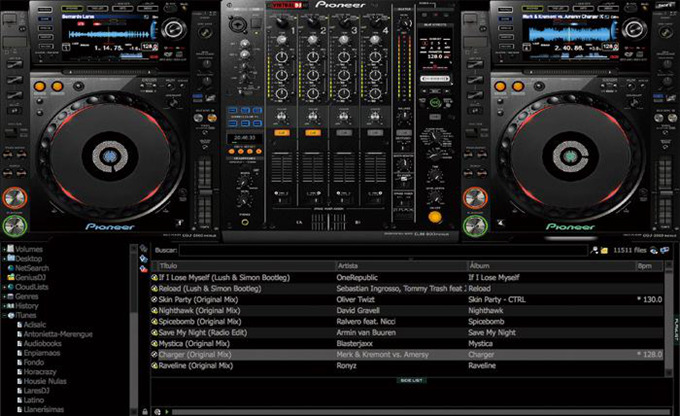Screen dimensions: 680x416
Task: Toggle channel 1 headphone CUE button
Action: point(281,132)
